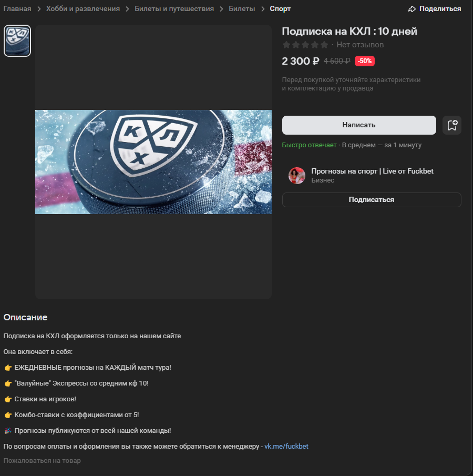Follow the vk.me/fuckbet link
The width and height of the screenshot is (473, 476).
coord(286,446)
